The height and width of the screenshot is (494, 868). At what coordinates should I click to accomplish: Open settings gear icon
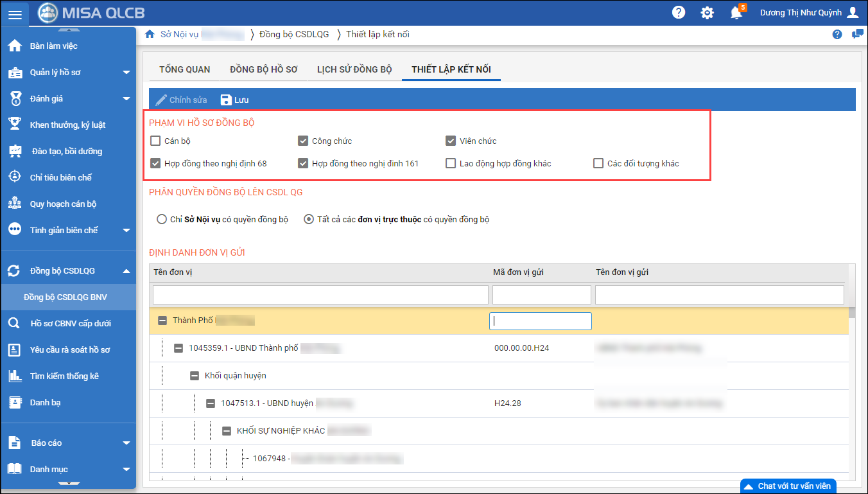click(x=707, y=13)
